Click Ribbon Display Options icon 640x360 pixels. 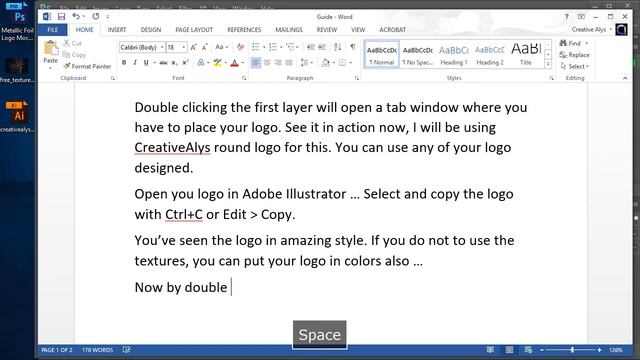pyautogui.click(x=581, y=17)
